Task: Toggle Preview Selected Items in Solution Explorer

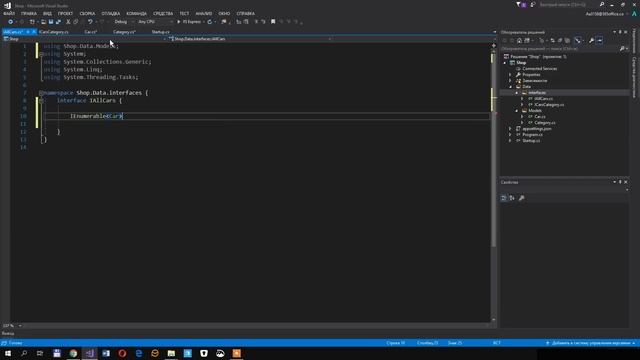Action: (600, 40)
